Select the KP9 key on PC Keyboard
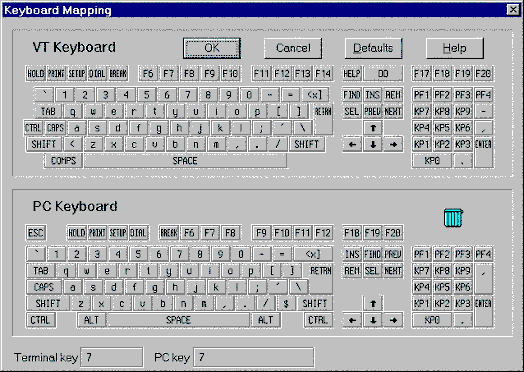 463,270
